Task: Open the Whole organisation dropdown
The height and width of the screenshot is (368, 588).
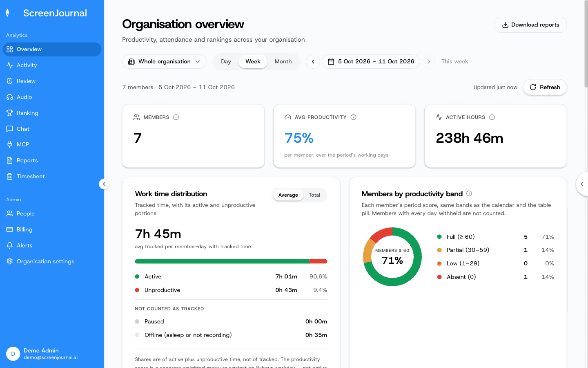Action: [x=165, y=62]
